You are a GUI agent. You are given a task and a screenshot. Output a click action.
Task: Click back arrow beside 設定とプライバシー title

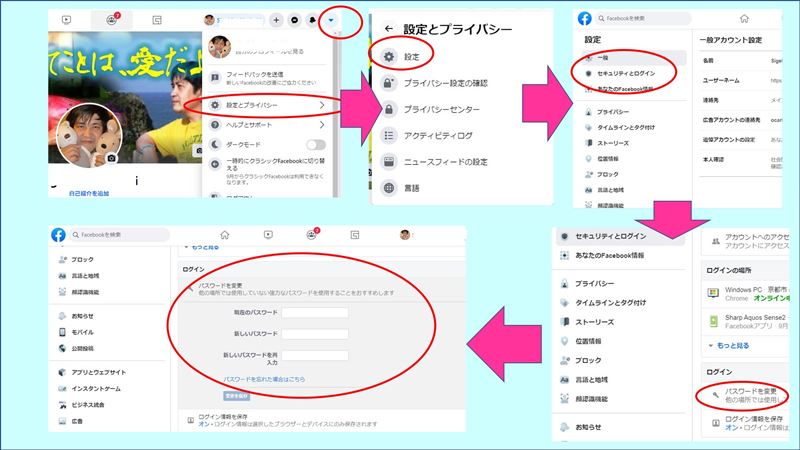pos(389,29)
